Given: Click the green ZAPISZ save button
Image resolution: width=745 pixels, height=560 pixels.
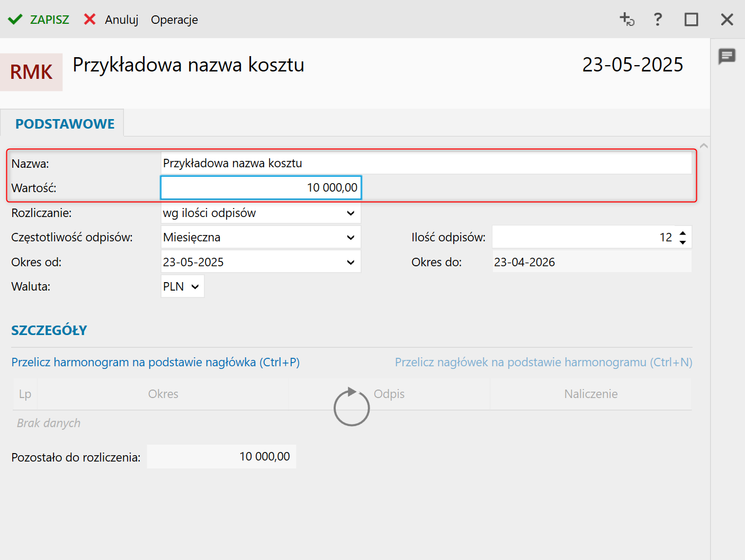Looking at the screenshot, I should point(39,20).
